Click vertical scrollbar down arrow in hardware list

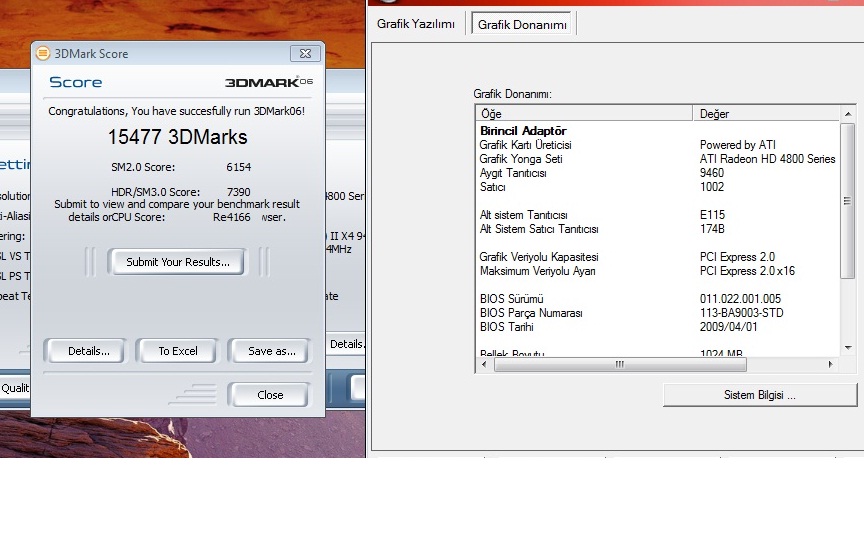(x=847, y=348)
